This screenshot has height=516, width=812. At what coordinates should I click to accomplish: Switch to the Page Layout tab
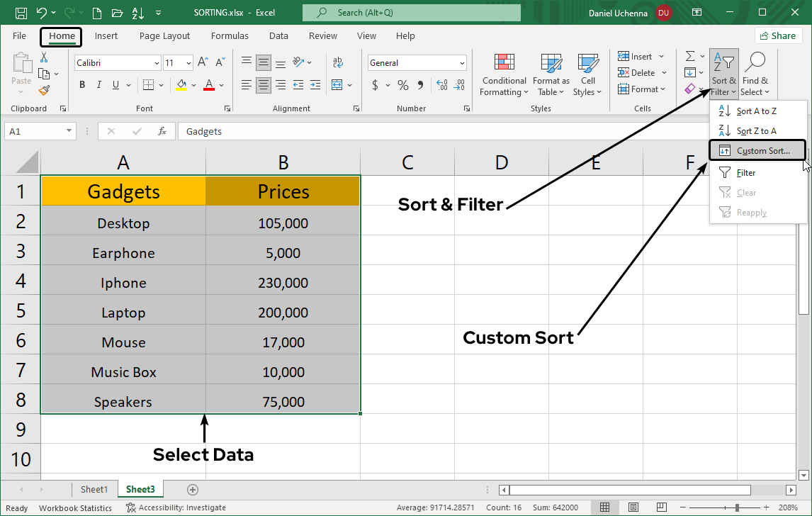(x=164, y=36)
